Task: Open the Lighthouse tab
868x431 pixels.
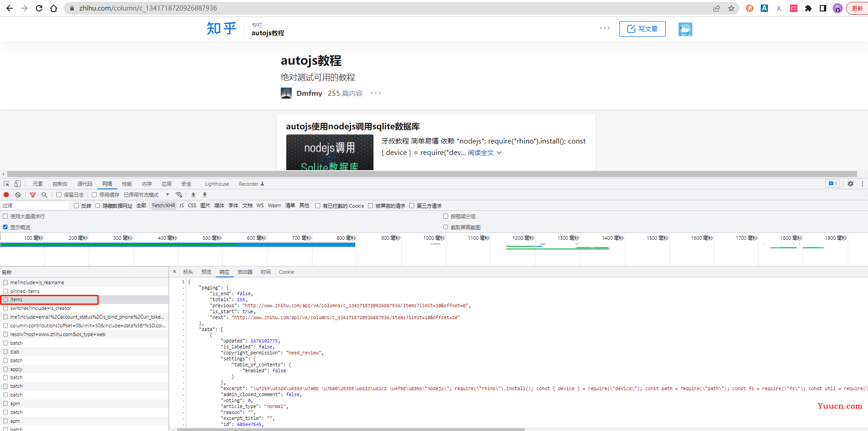Action: click(217, 184)
